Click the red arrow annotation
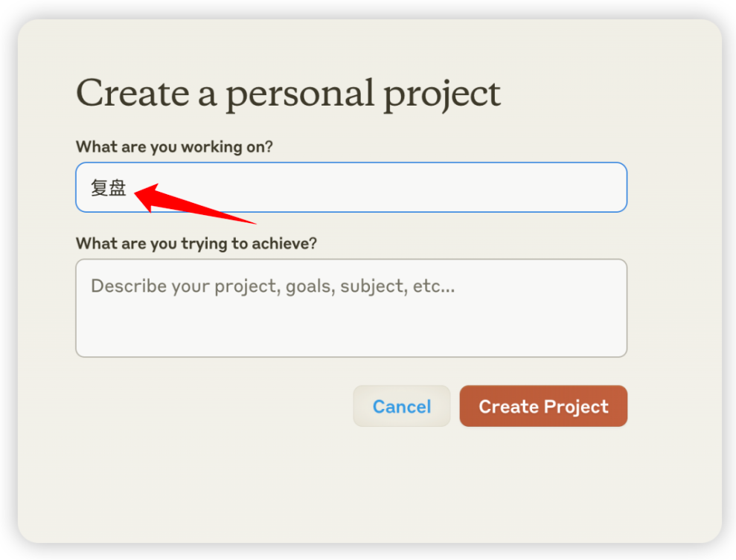The height and width of the screenshot is (560, 736). 193,204
